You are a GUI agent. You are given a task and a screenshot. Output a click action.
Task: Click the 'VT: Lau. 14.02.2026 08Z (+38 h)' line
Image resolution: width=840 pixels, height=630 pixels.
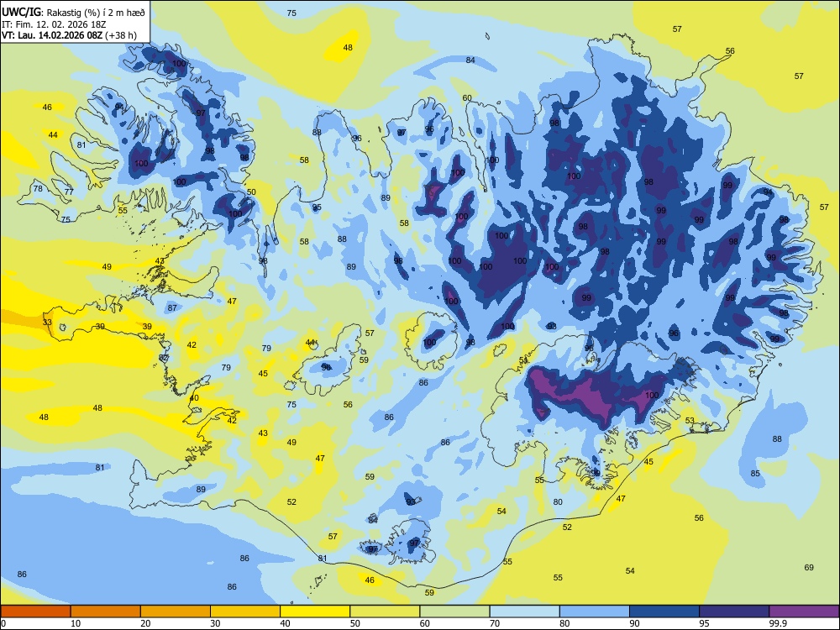click(x=69, y=36)
